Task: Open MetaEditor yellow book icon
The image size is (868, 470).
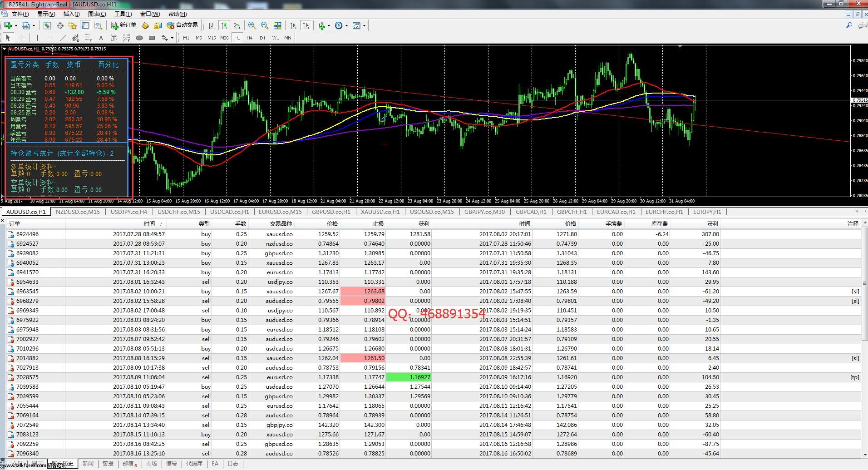Action: 145,25
